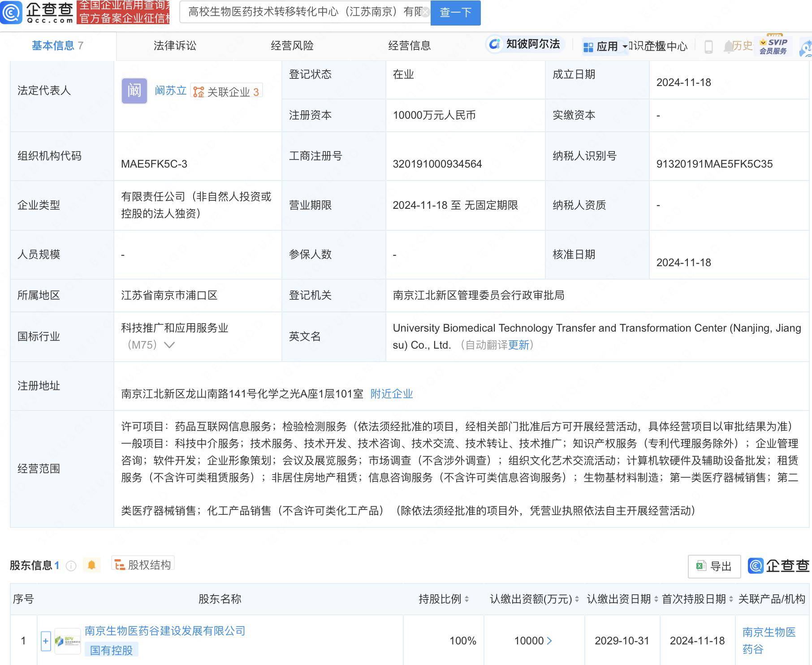Open 南京生物医药谷建设发展有限公司 shareholder link

[165, 631]
